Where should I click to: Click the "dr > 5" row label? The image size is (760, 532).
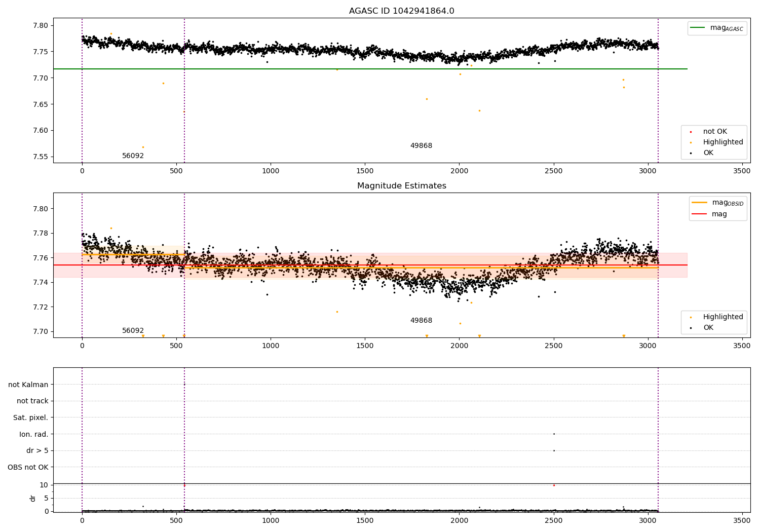(x=37, y=450)
